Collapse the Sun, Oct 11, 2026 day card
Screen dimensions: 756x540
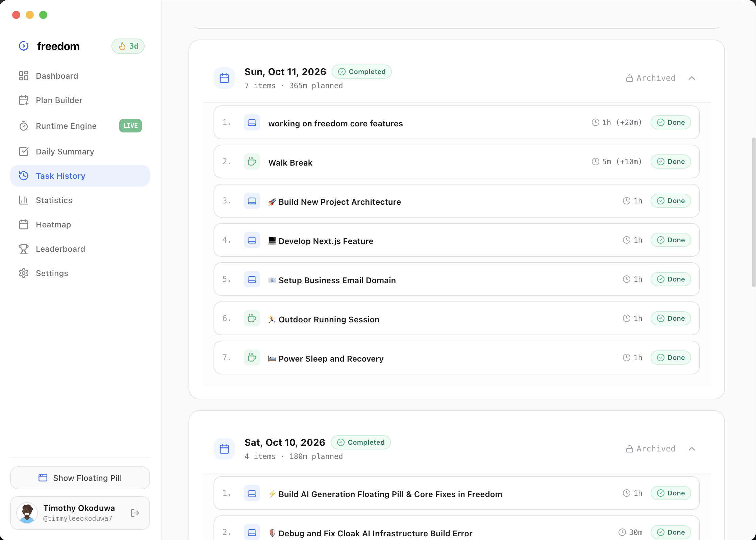click(x=692, y=78)
